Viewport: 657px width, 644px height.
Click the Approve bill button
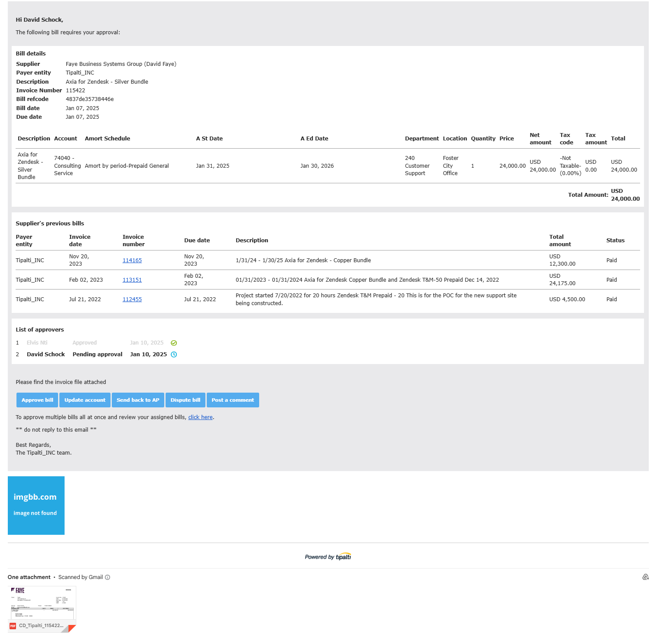coord(37,400)
